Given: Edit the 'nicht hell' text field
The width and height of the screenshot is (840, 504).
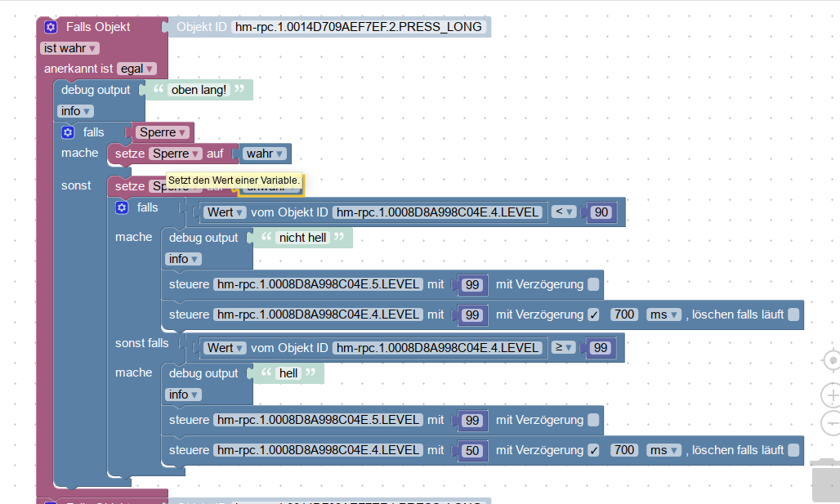Looking at the screenshot, I should tap(302, 238).
